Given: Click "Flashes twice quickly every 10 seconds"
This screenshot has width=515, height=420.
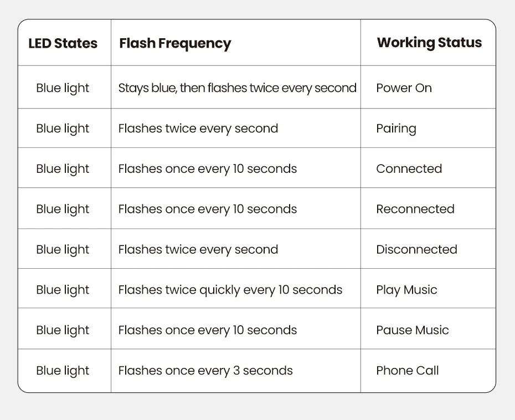Looking at the screenshot, I should (x=230, y=290).
